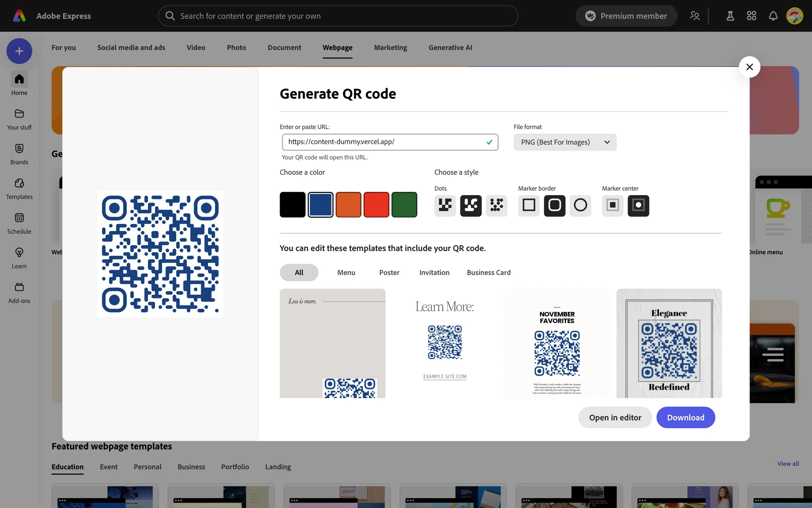Select the square marker center style
The height and width of the screenshot is (508, 812).
(x=612, y=205)
